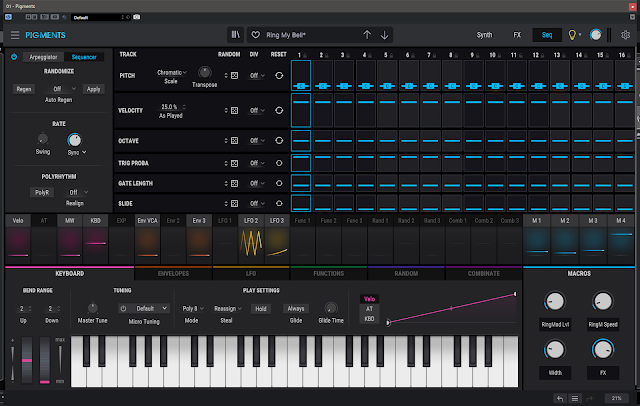Click step 1 of the Pitch track
The image size is (640, 406).
click(x=301, y=75)
